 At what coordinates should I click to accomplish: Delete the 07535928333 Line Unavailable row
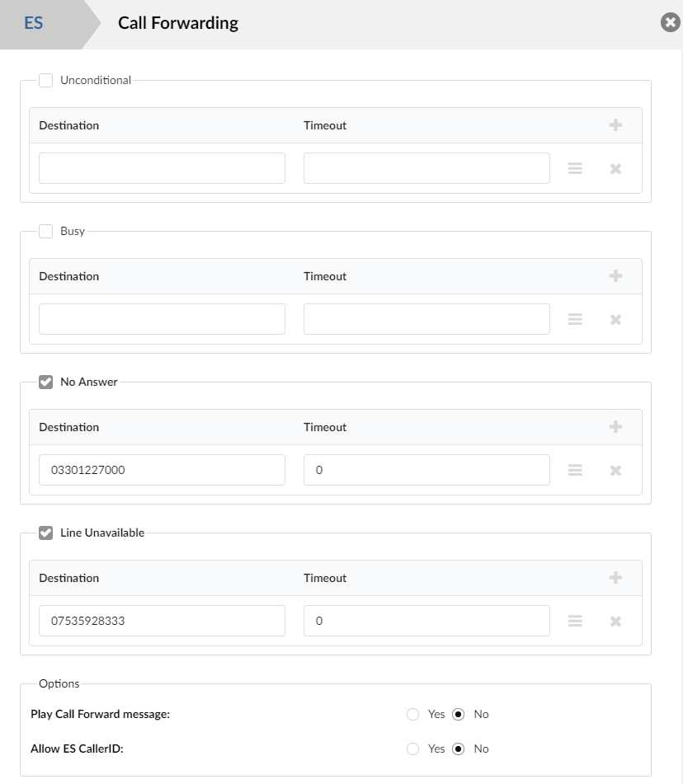[615, 622]
